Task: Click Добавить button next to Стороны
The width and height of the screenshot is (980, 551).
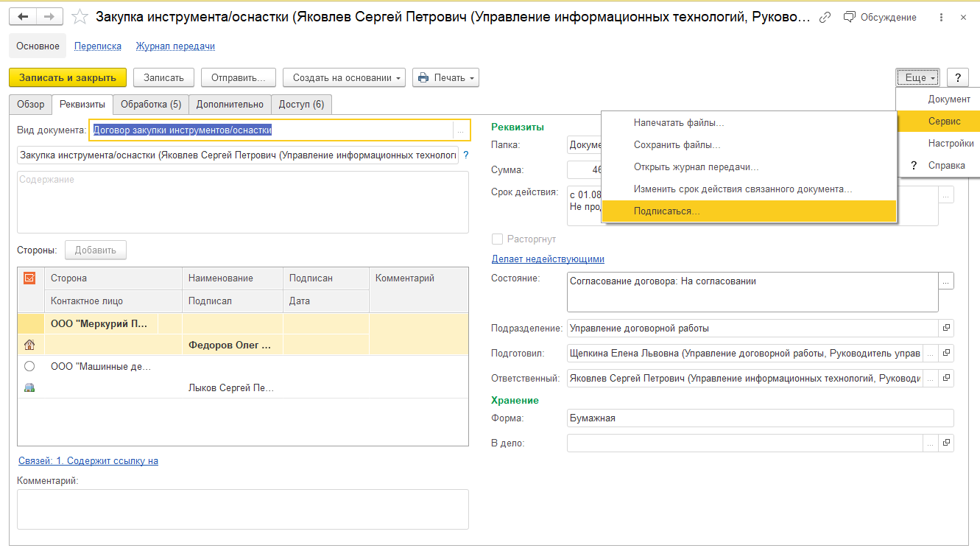Action: (x=96, y=250)
